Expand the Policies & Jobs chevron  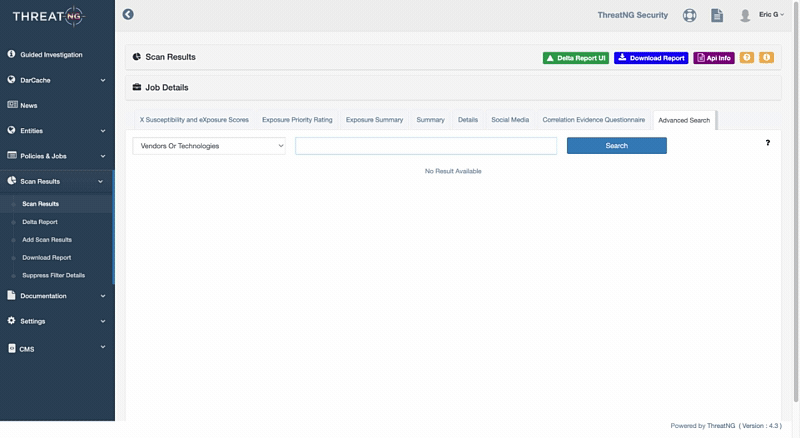tap(103, 156)
